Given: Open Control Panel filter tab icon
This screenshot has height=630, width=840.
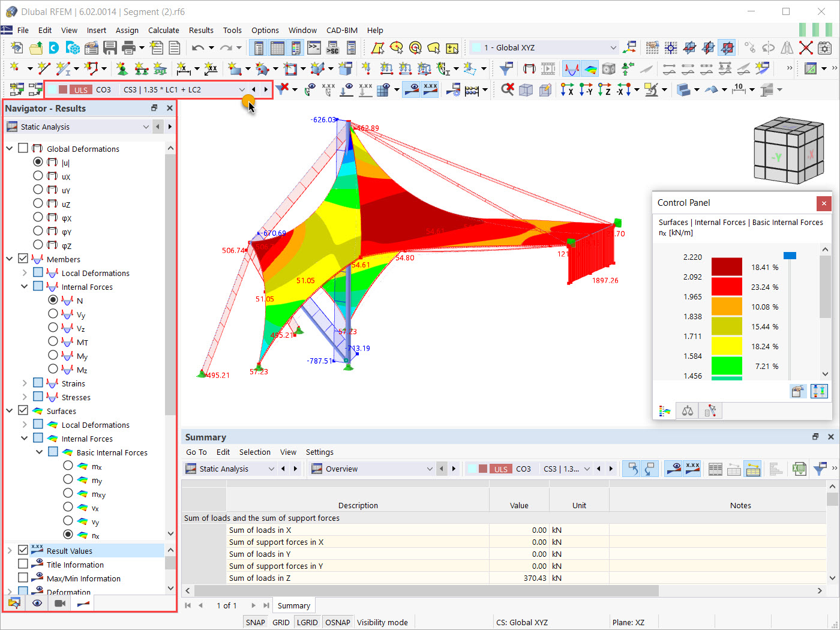Looking at the screenshot, I should (x=710, y=411).
